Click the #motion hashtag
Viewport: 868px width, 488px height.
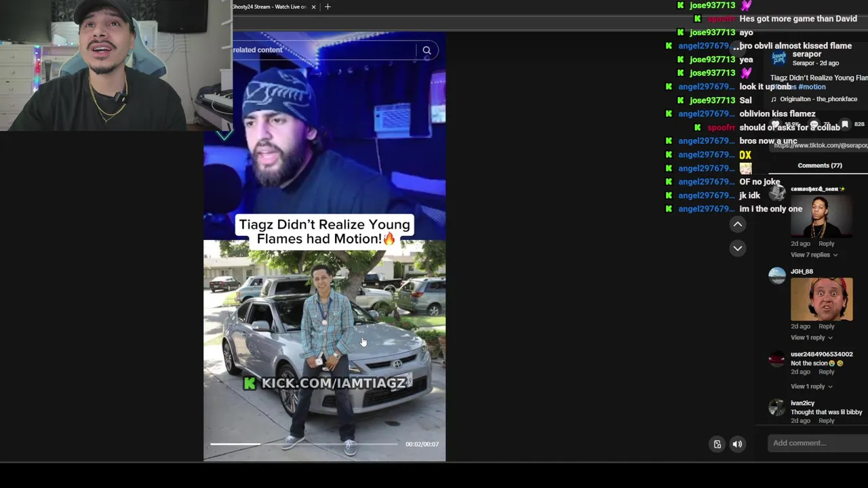click(812, 87)
